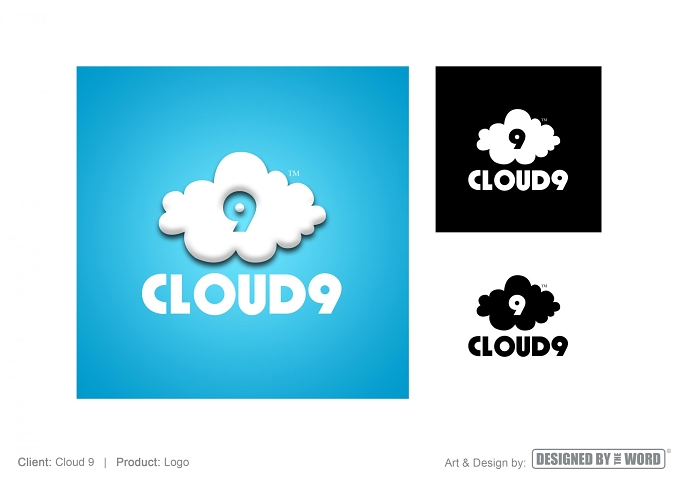Click the TM mark beside the blue panel's cloud

[294, 173]
